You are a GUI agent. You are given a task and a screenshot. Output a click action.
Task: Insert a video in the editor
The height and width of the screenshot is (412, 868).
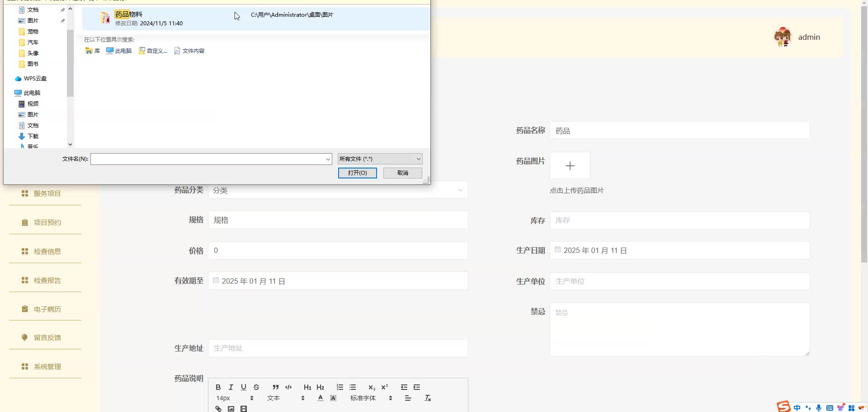pyautogui.click(x=244, y=409)
